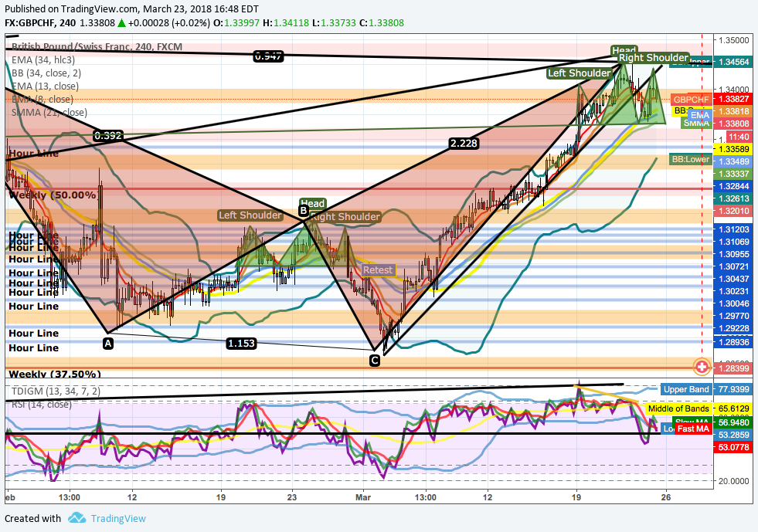The image size is (758, 532).
Task: Select the H:1.34118 high value
Action: click(x=285, y=22)
